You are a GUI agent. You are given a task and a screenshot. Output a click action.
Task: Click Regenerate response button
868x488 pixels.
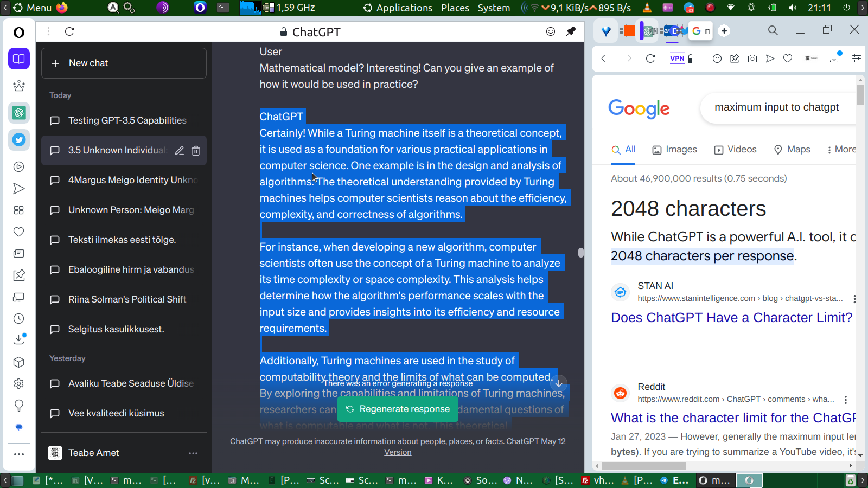(398, 409)
